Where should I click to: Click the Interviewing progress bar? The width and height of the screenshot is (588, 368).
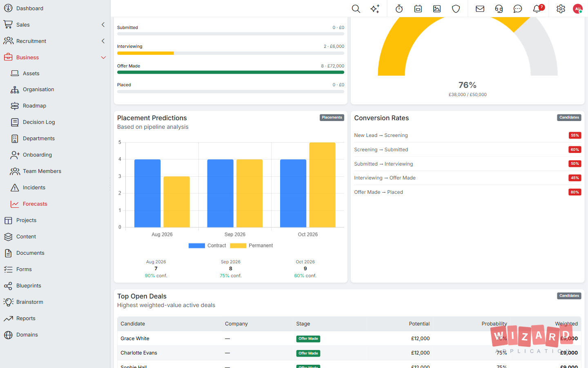231,53
